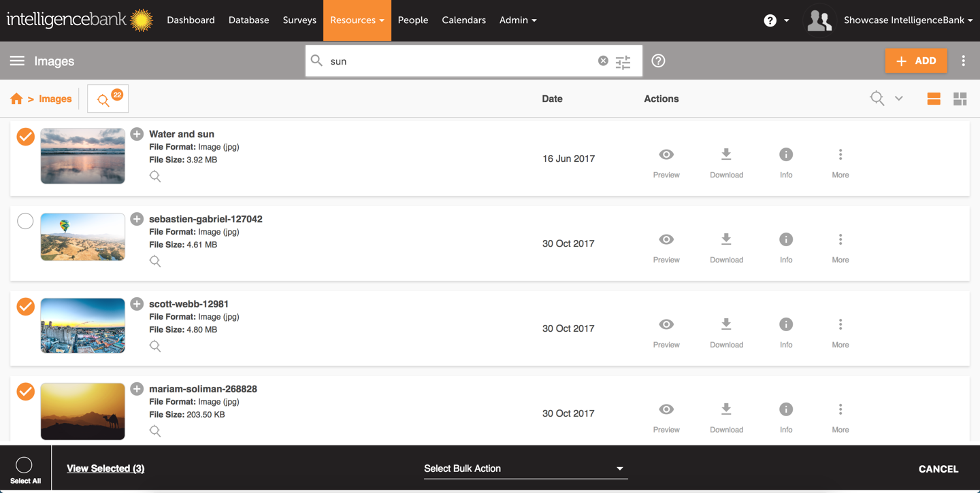Open the Calendars menu item

[463, 20]
